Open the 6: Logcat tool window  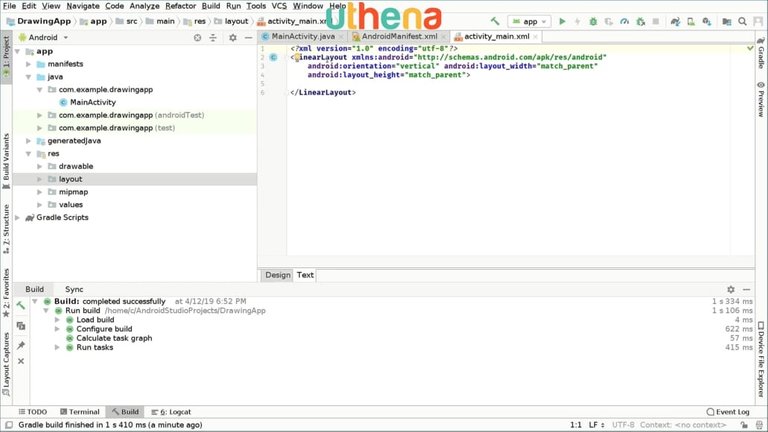click(x=171, y=412)
